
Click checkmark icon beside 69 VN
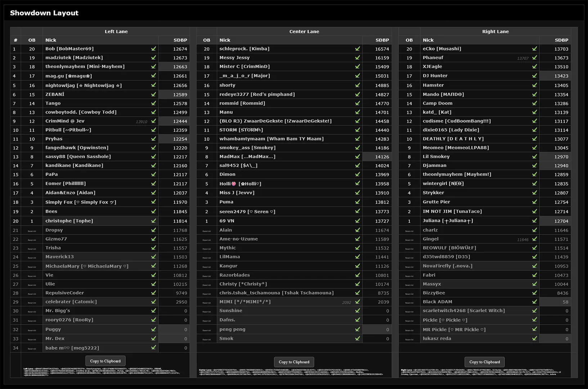click(x=358, y=221)
